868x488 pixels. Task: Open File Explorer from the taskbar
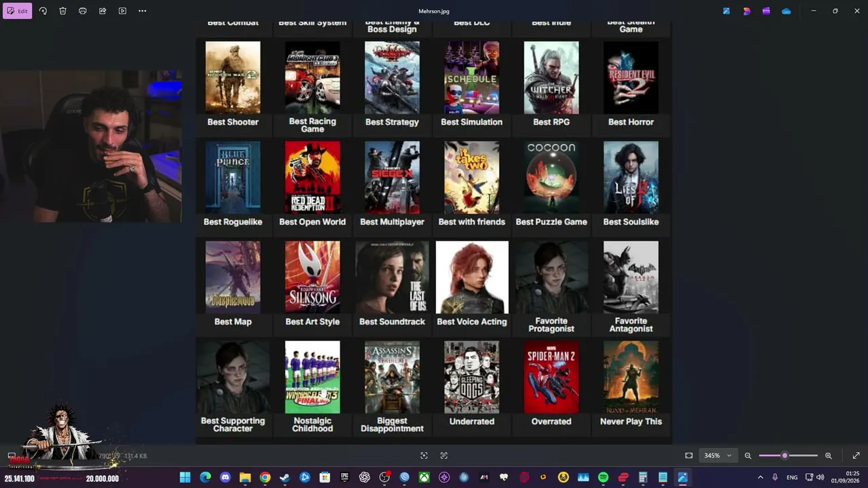click(245, 478)
